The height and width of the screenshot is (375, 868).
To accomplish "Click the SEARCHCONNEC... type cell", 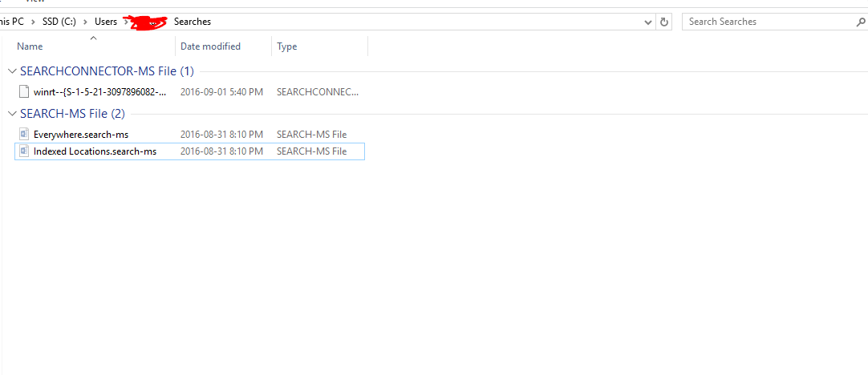I will (x=318, y=92).
